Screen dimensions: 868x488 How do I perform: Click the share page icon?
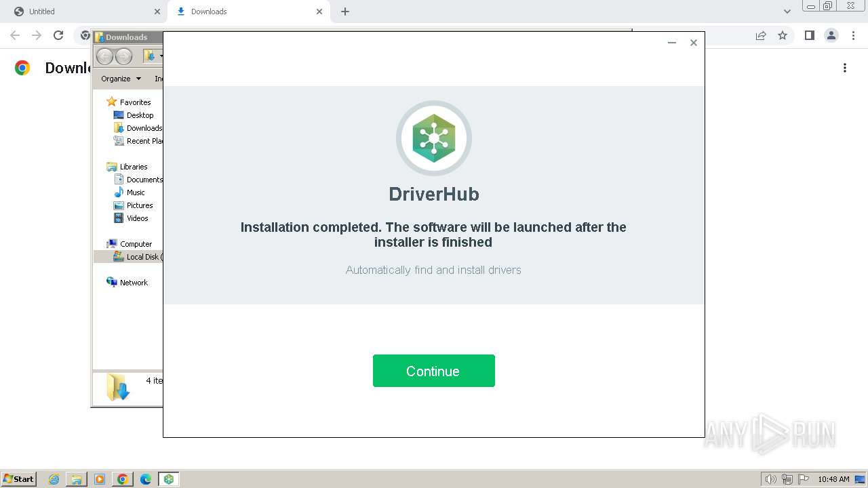[761, 35]
